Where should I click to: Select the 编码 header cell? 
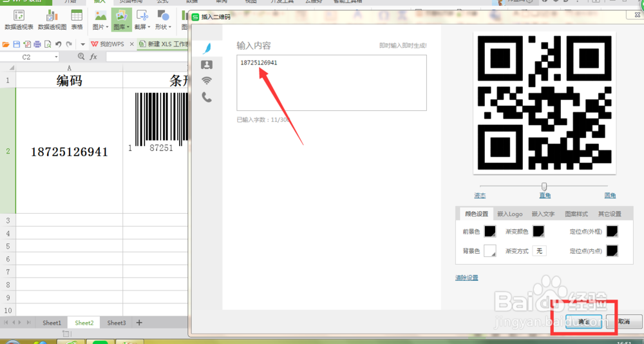coord(70,80)
